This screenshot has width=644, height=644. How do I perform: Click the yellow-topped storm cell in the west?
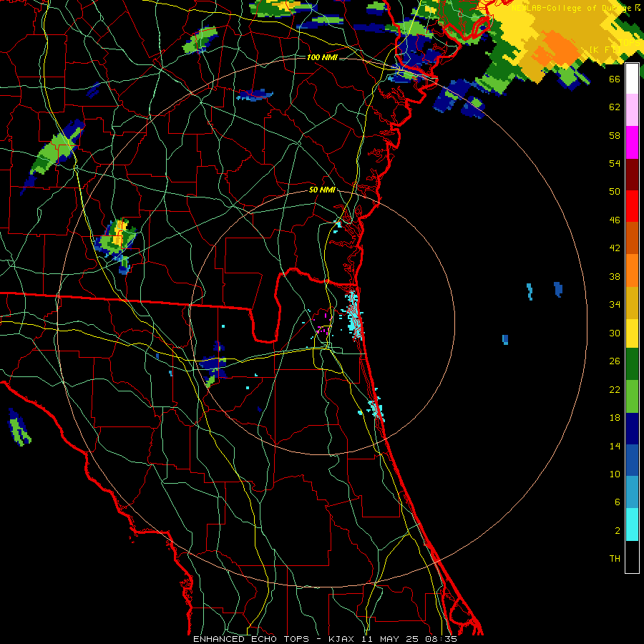point(117,238)
